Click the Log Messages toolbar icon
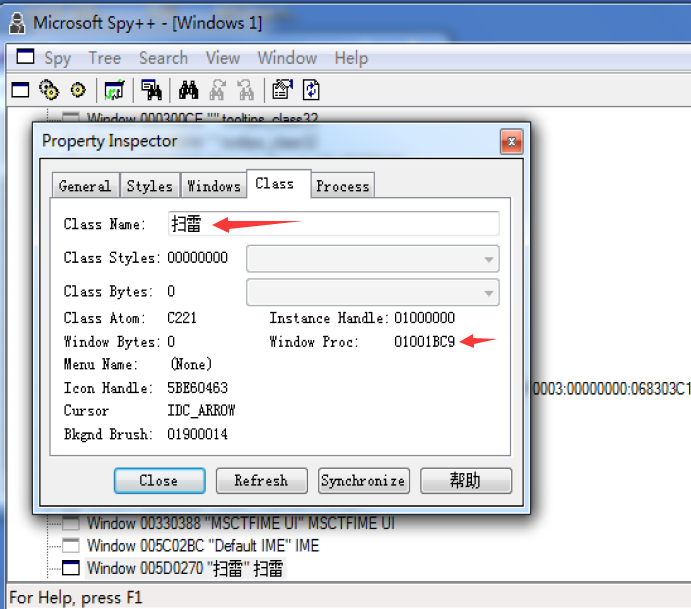Image resolution: width=691 pixels, height=609 pixels. 114,90
